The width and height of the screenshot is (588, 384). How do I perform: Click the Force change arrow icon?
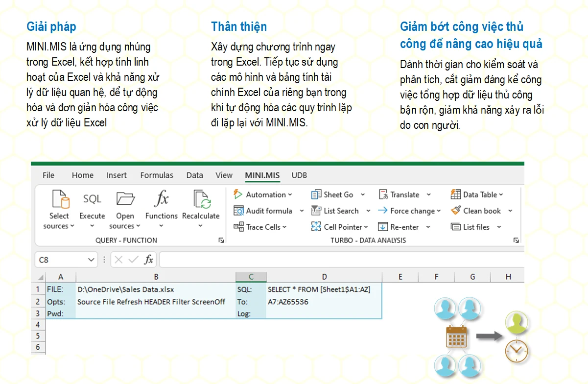383,211
